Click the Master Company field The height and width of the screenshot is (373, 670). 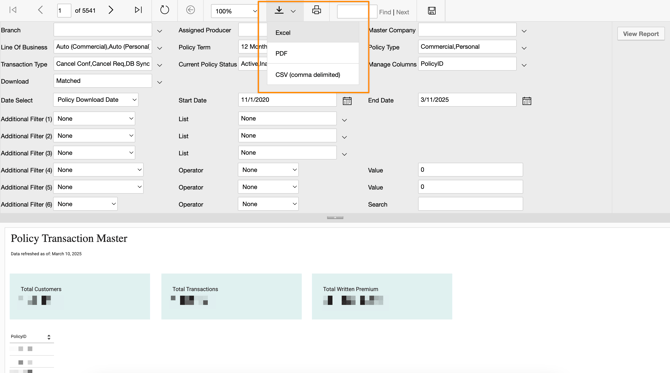point(467,29)
